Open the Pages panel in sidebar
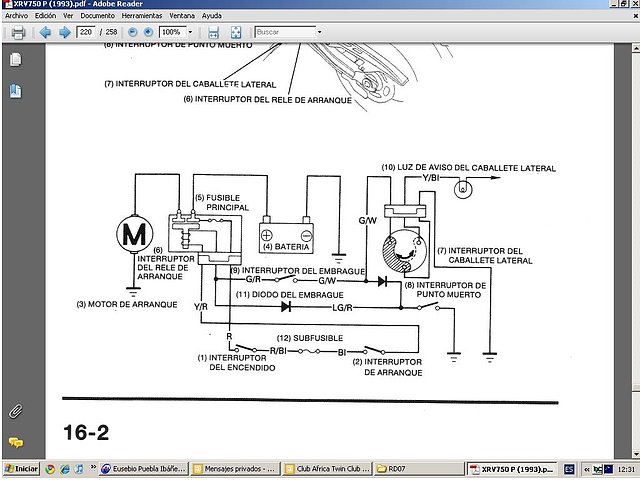 tap(16, 60)
